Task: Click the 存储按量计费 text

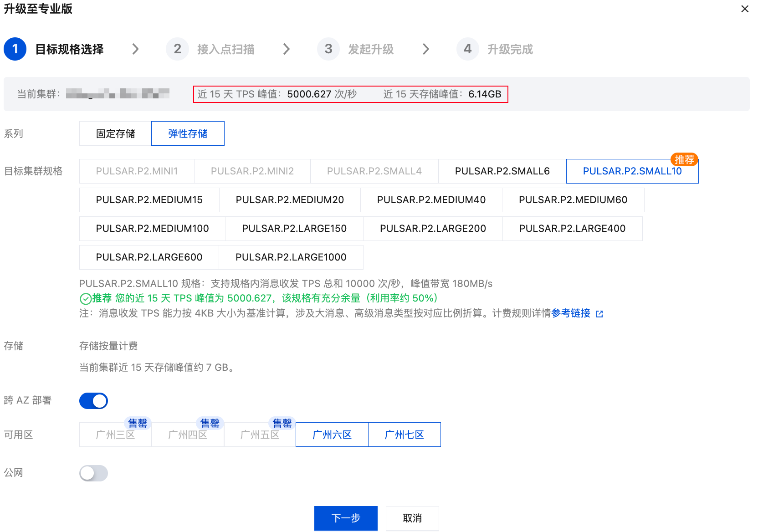Action: pyautogui.click(x=108, y=346)
